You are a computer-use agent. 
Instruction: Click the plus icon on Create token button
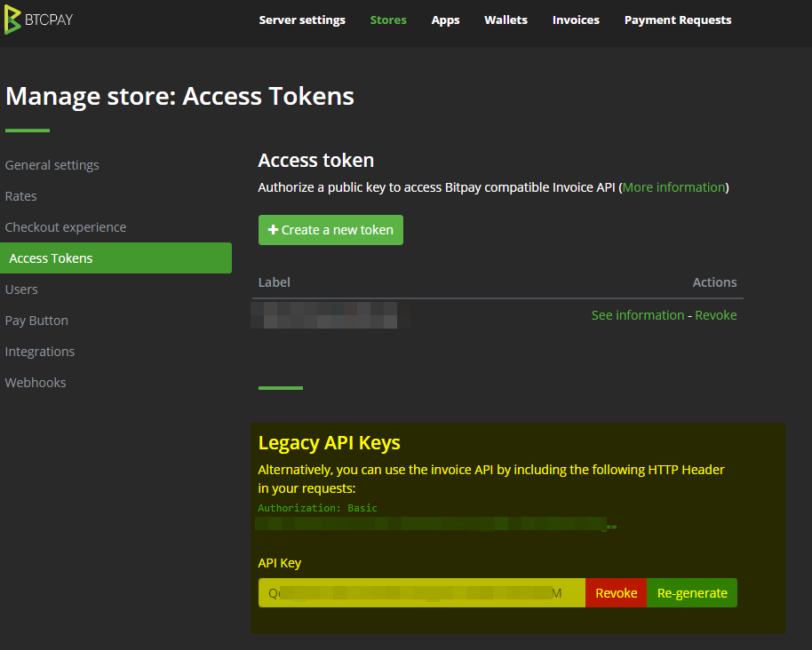tap(272, 229)
